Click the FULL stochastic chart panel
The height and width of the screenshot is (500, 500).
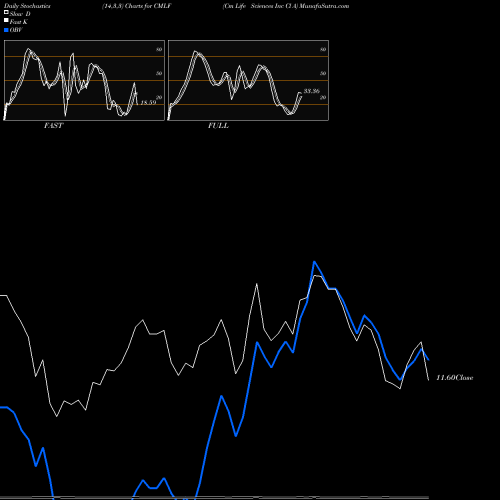(x=248, y=80)
